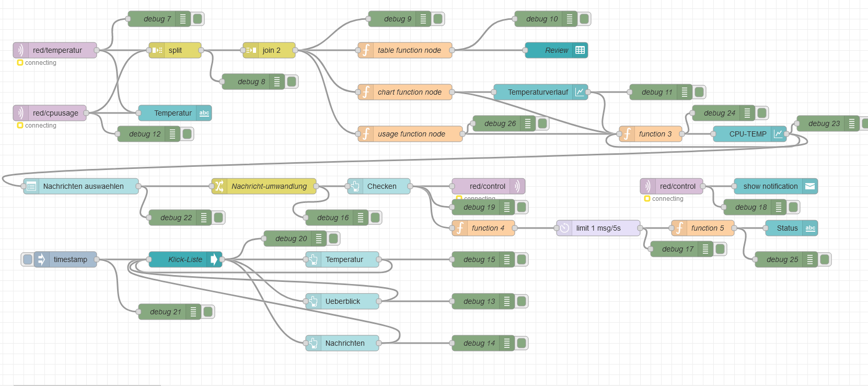Click the timestamp inject arrow icon
This screenshot has height=386, width=868.
[42, 259]
